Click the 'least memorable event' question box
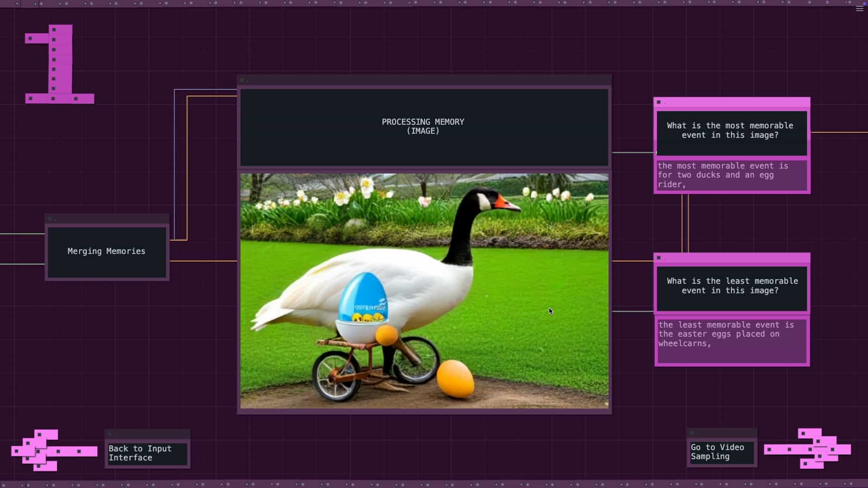The height and width of the screenshot is (488, 868). click(731, 286)
